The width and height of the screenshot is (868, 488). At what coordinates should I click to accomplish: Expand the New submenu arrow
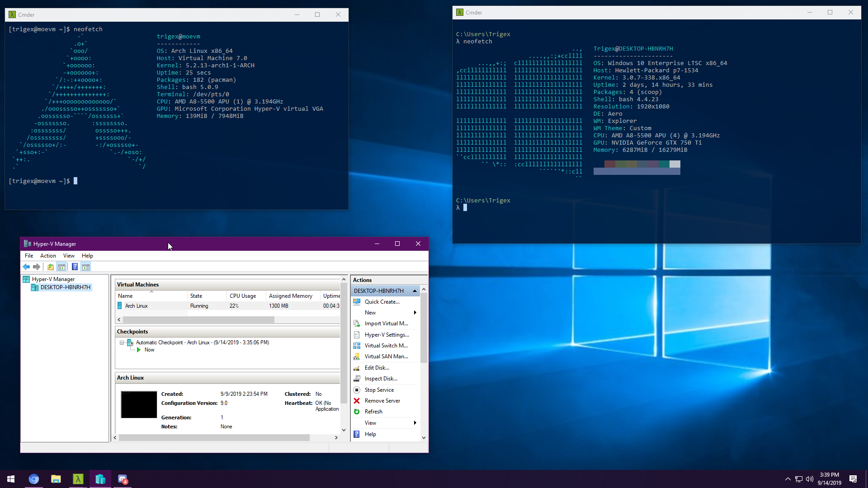coord(415,313)
